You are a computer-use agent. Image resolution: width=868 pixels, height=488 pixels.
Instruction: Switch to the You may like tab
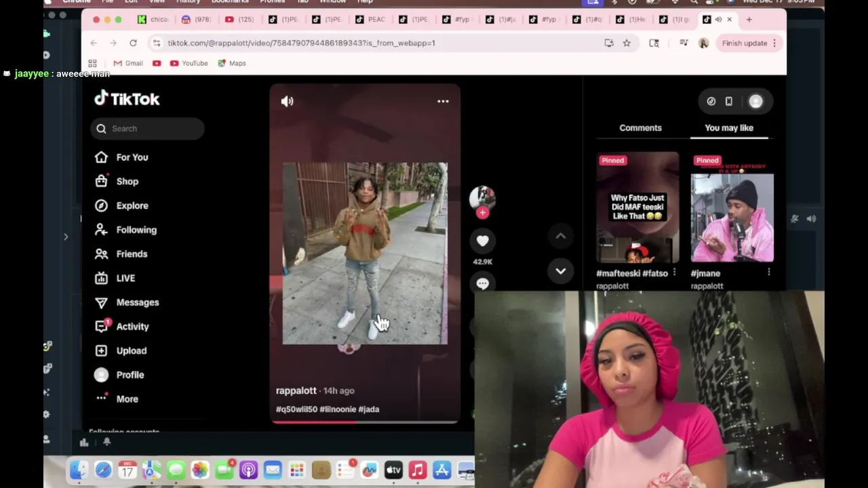click(729, 127)
